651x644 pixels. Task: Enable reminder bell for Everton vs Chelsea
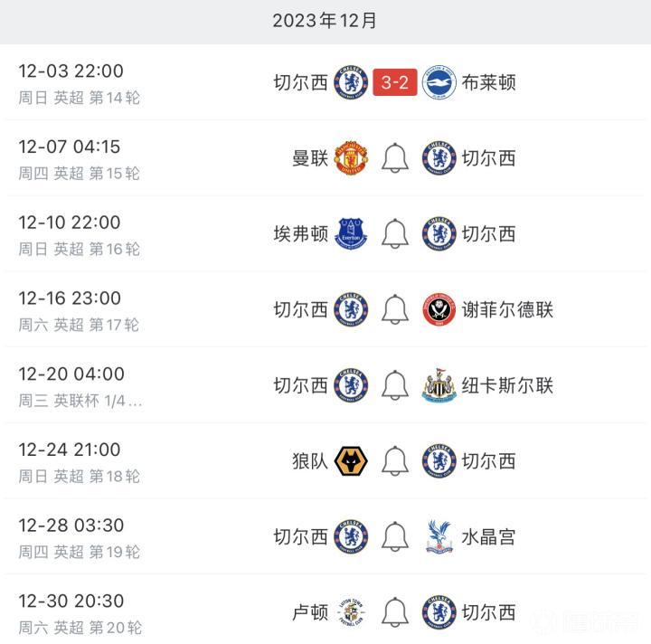tap(395, 234)
